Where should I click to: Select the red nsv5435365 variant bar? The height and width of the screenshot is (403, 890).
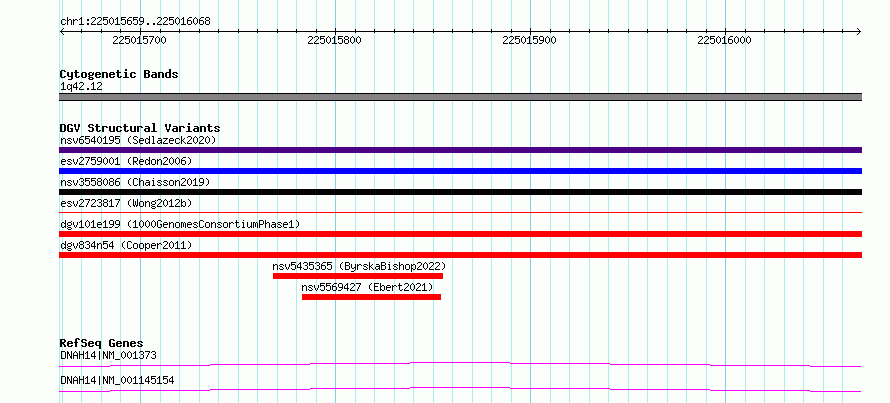[358, 276]
